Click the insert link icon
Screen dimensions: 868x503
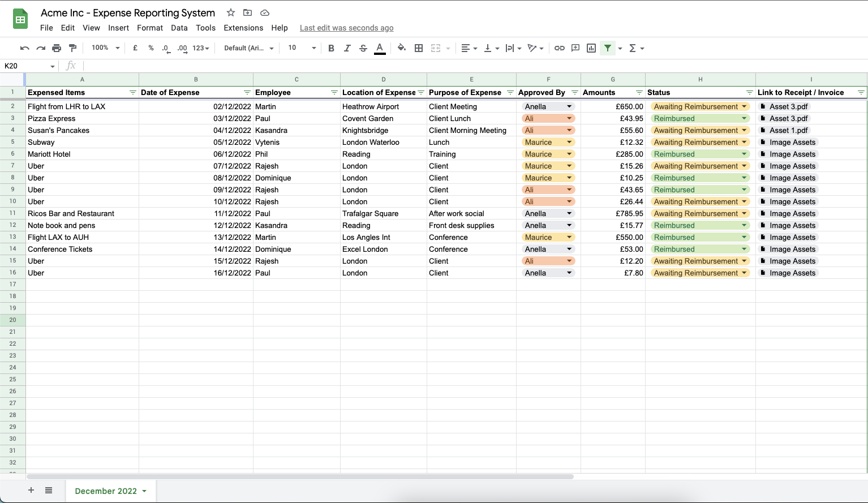(x=559, y=48)
